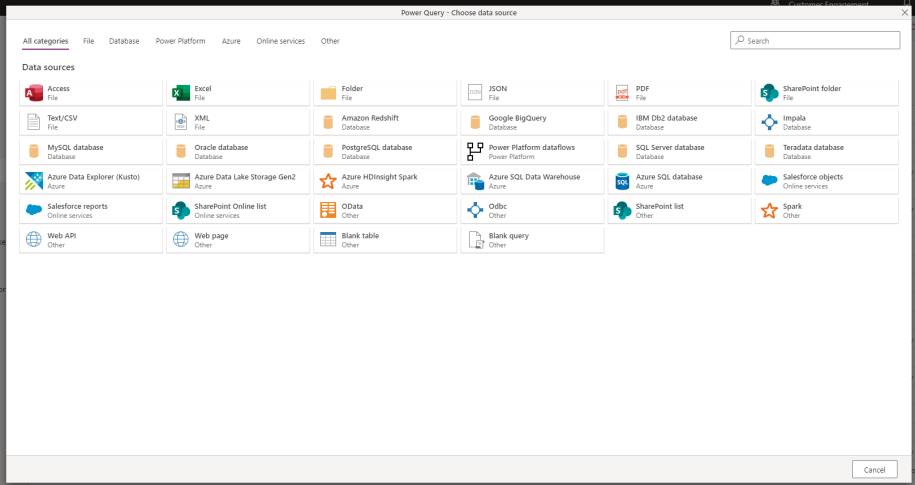Focus the Search data sources field
Image resolution: width=915 pixels, height=485 pixels.
tap(815, 40)
